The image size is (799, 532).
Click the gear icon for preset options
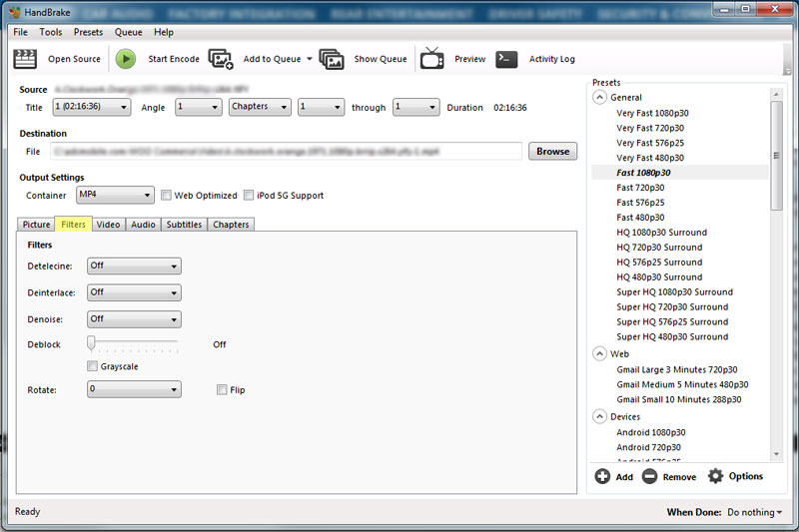[x=715, y=476]
